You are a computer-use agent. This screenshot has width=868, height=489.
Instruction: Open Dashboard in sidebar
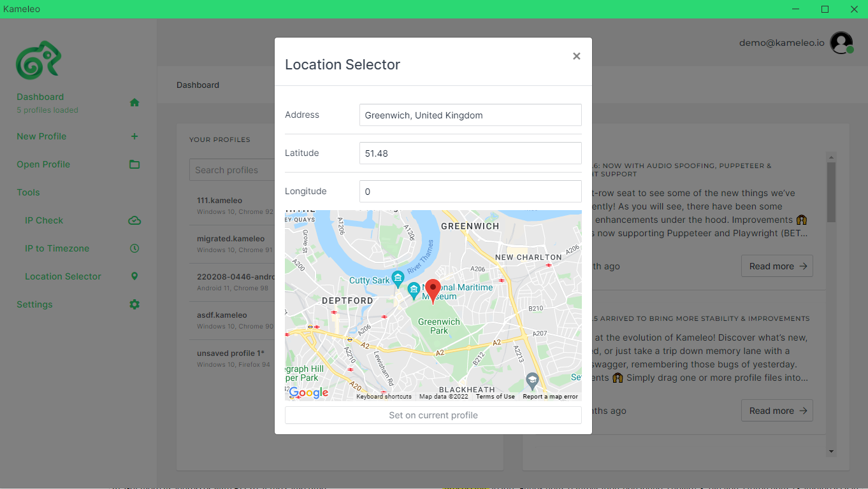click(40, 97)
